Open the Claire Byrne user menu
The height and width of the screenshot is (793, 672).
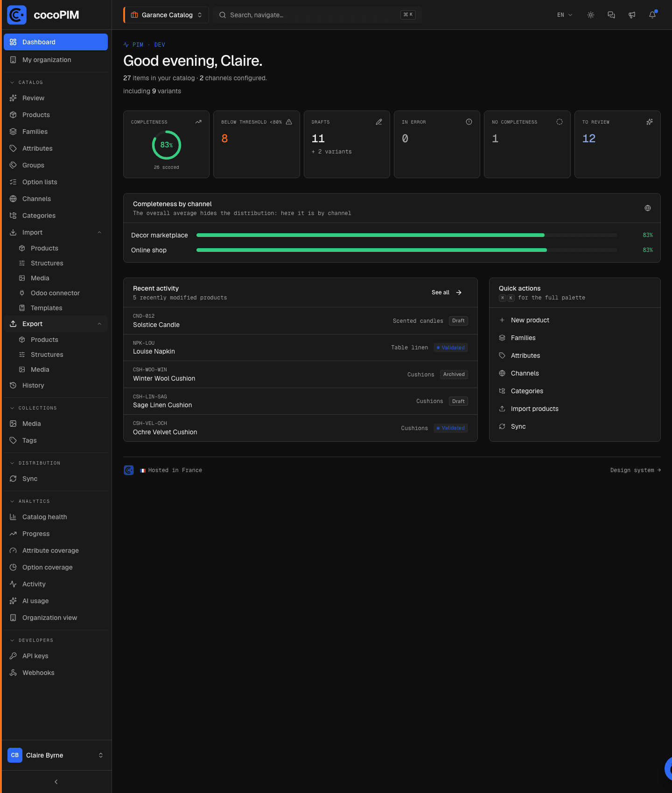[56, 755]
